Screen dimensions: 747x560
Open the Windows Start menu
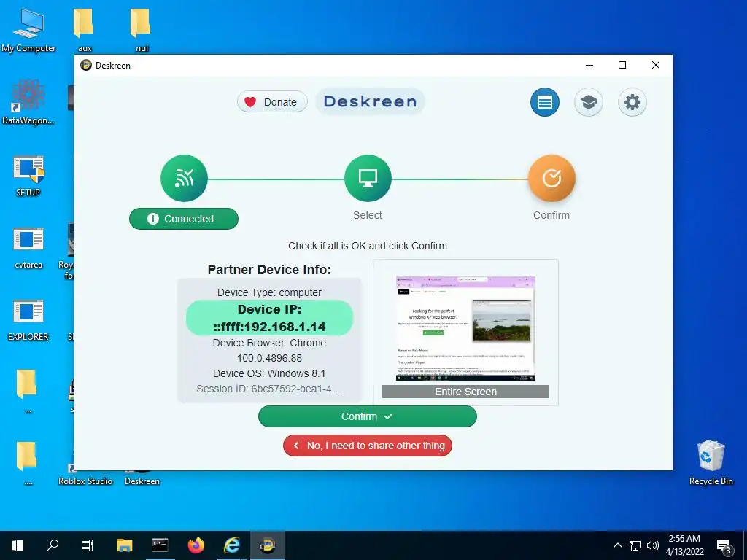pyautogui.click(x=18, y=545)
